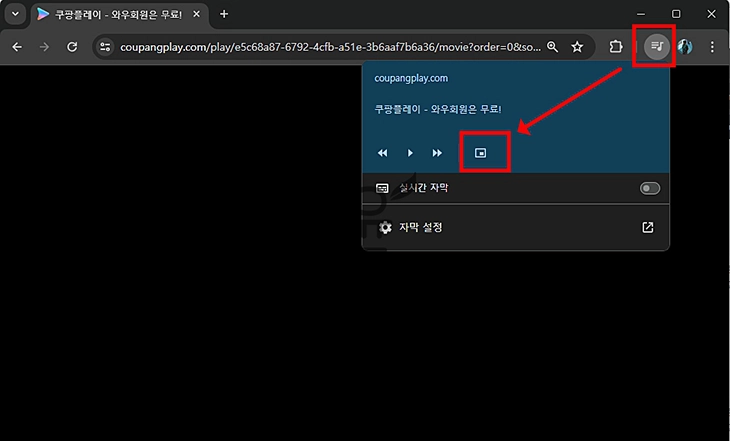730x441 pixels.
Task: Toggle the 실시간 자막 live caption switch
Action: [649, 188]
